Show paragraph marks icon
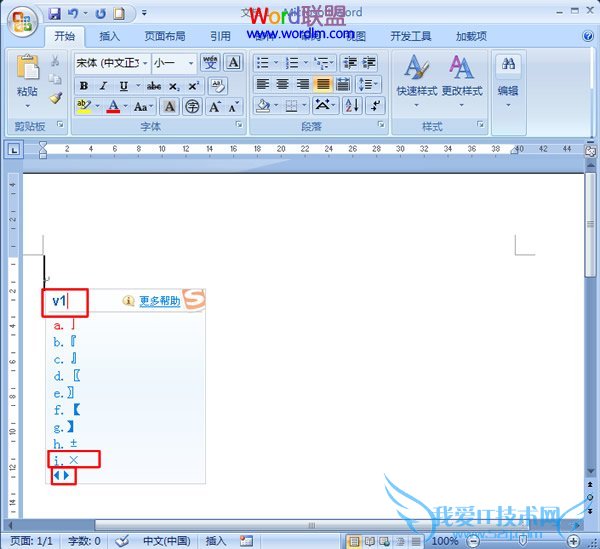The image size is (600, 549). [x=375, y=105]
